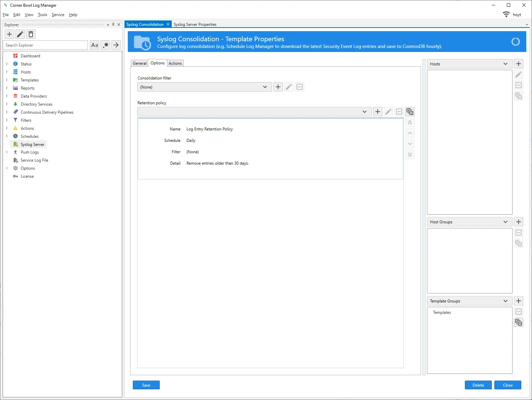
Task: Click the Delete button
Action: click(478, 385)
